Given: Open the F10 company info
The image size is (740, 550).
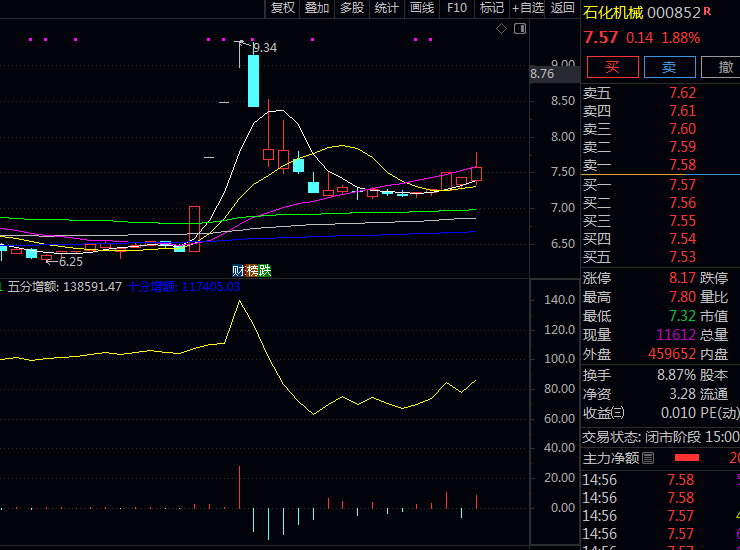Looking at the screenshot, I should [x=457, y=8].
